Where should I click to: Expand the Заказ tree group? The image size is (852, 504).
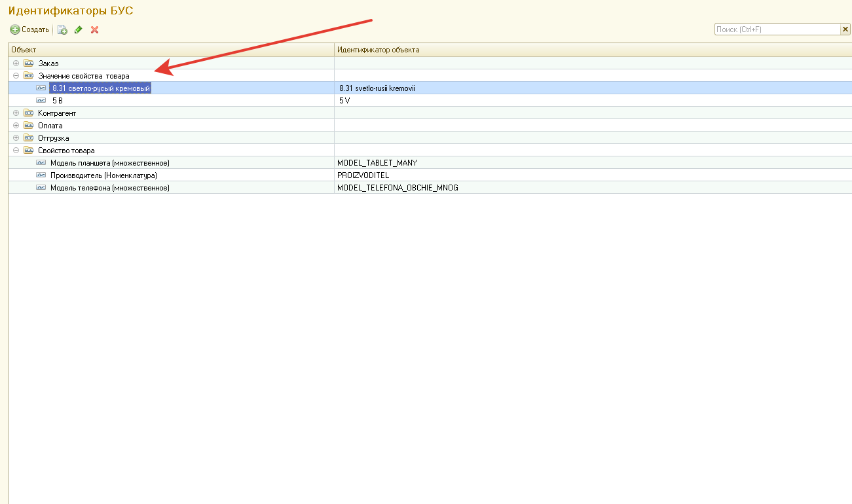click(x=16, y=63)
